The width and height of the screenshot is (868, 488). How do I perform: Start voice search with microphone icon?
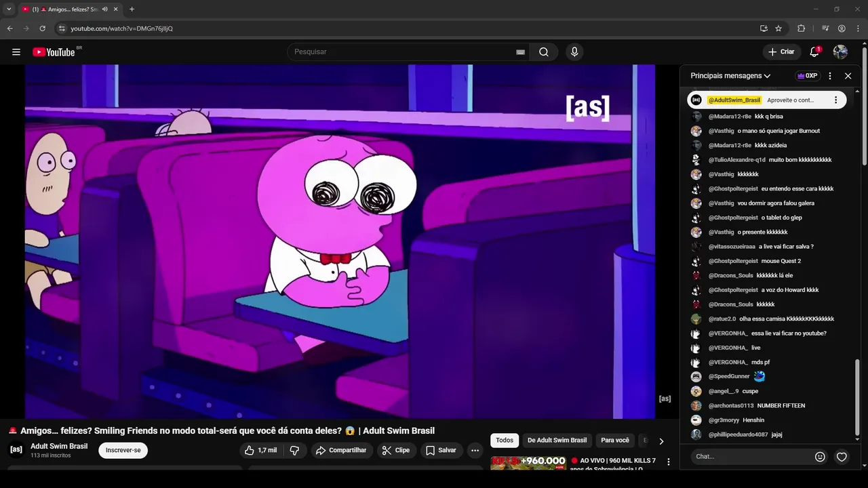[x=574, y=52]
